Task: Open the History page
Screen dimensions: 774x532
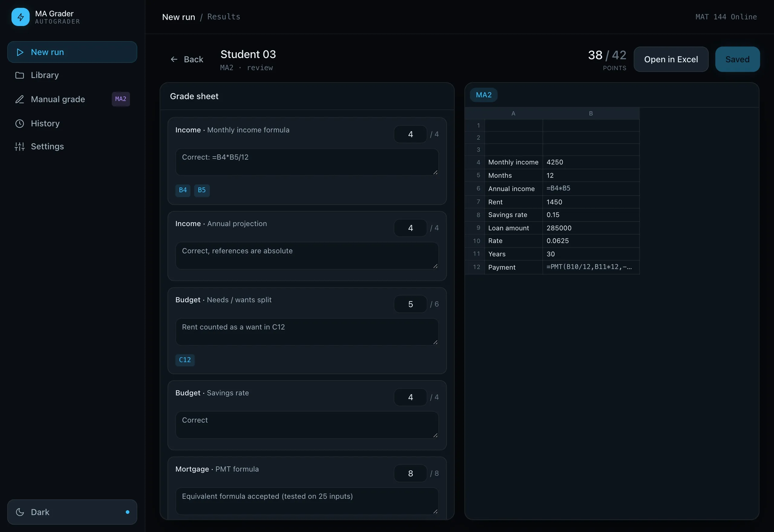Action: point(72,124)
